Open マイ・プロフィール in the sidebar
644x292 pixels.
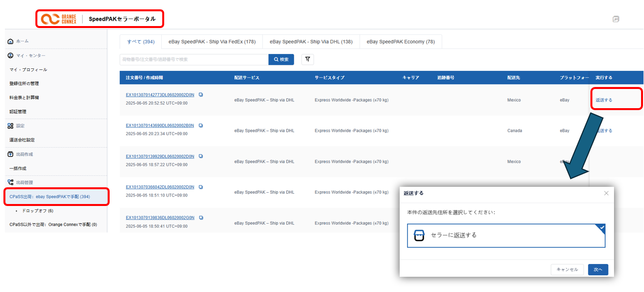(x=29, y=70)
